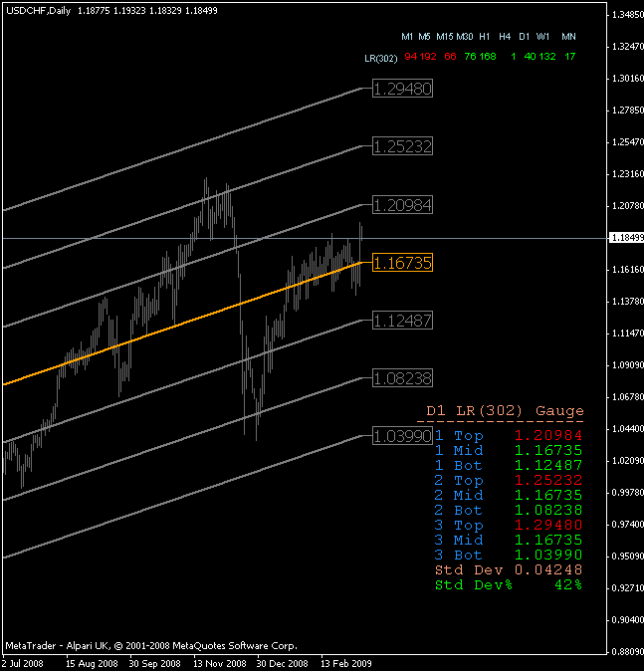
Task: Click the D1 LR(302) Gauge heading
Action: (x=505, y=411)
